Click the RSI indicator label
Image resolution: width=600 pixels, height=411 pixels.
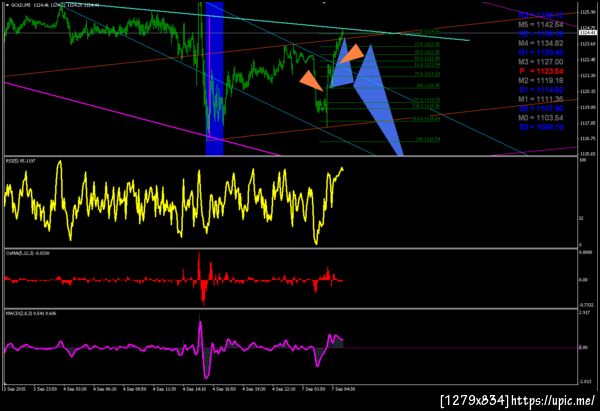point(20,161)
